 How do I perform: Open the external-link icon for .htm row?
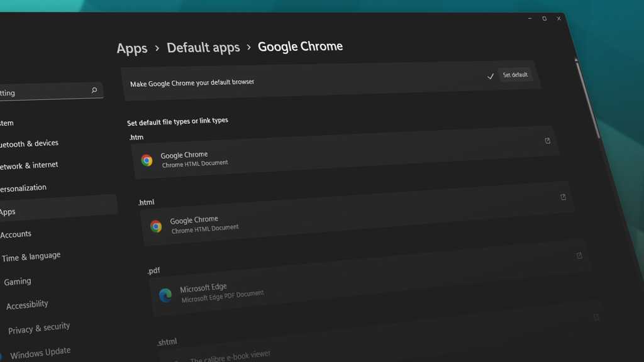548,141
